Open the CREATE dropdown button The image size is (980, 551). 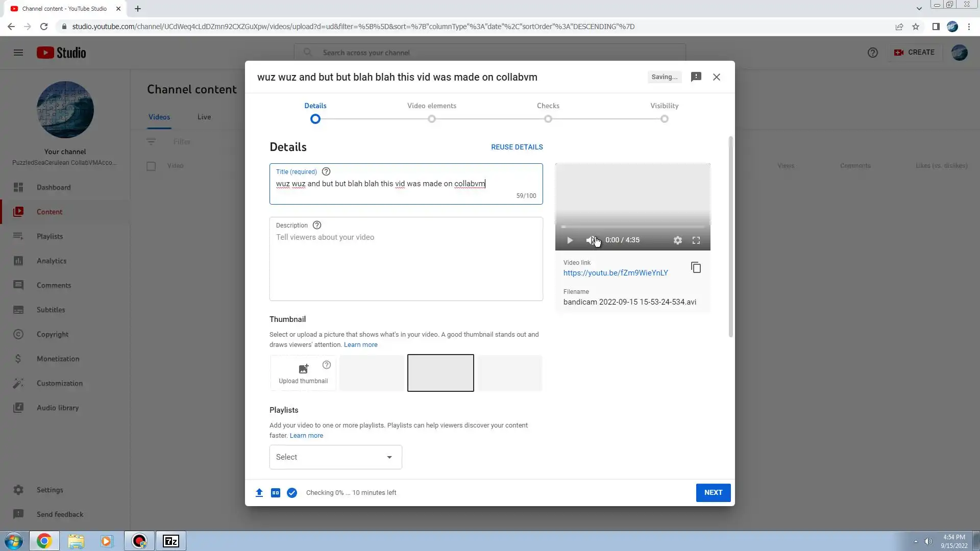pos(915,53)
